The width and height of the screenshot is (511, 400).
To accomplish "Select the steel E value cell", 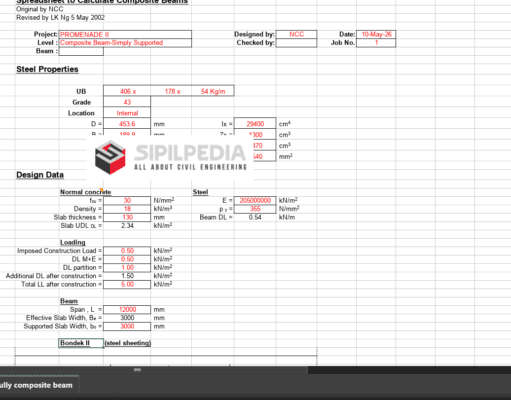I will click(x=255, y=200).
